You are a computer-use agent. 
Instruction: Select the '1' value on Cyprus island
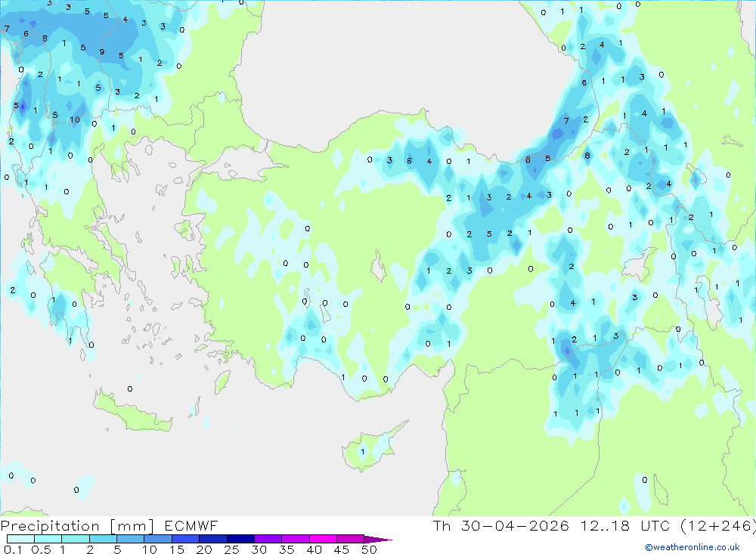tap(363, 451)
